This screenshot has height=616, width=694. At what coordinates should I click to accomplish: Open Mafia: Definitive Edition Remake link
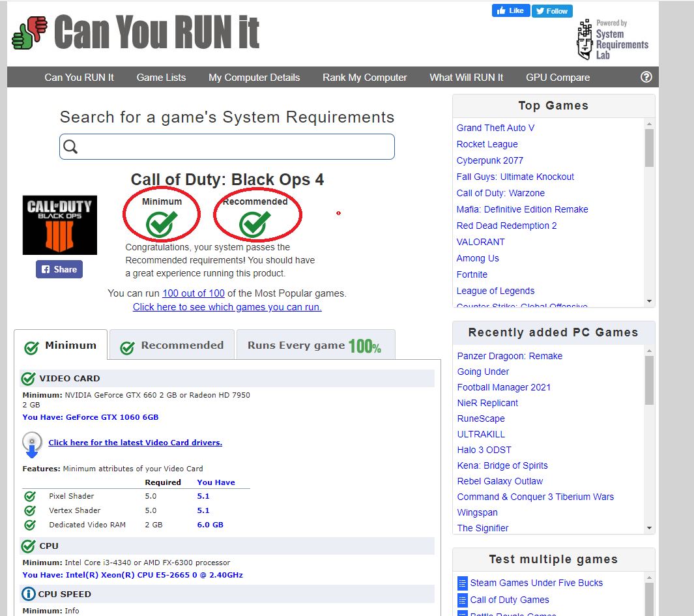[522, 209]
